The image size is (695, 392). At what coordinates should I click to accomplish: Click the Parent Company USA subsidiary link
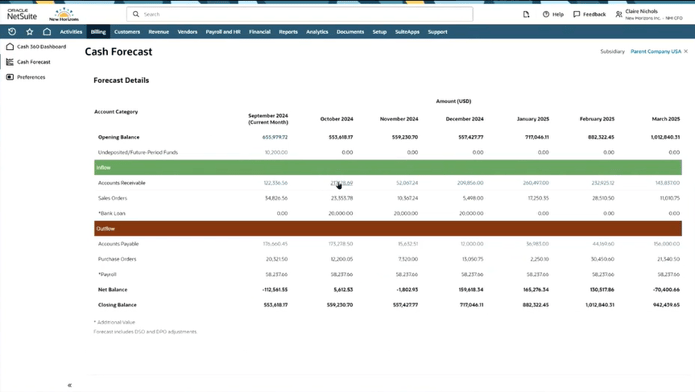[x=656, y=51]
